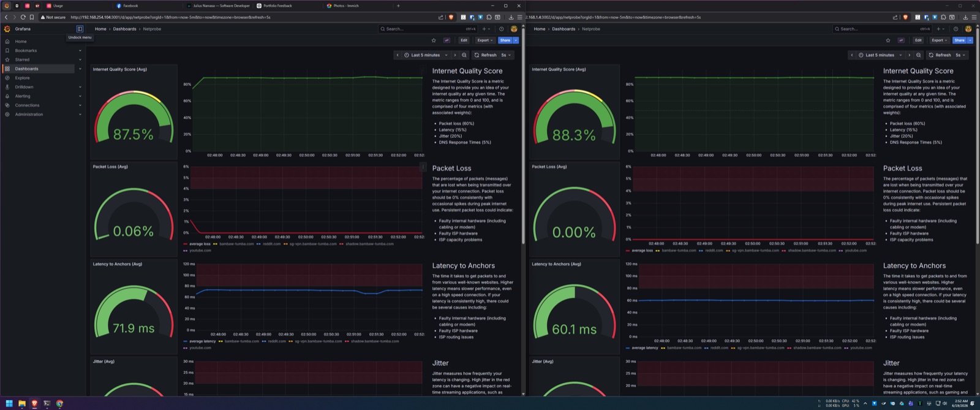Screen dimensions: 980x410
Task: Shift time range backward in left window
Action: [x=398, y=55]
